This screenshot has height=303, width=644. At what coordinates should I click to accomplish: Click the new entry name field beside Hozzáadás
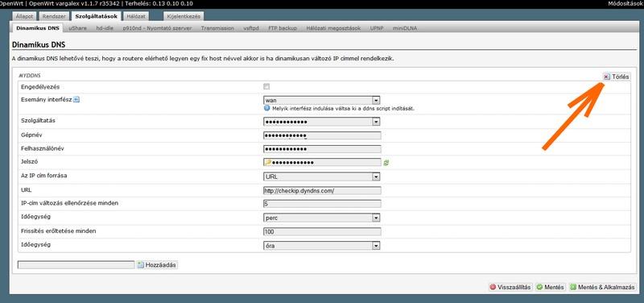[x=76, y=265]
